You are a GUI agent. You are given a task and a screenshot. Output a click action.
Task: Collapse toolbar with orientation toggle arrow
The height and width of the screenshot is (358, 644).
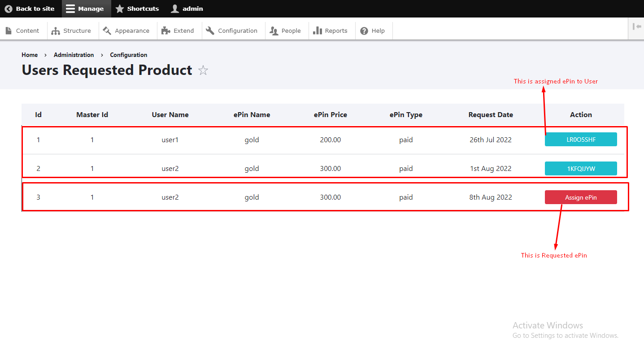pyautogui.click(x=636, y=26)
